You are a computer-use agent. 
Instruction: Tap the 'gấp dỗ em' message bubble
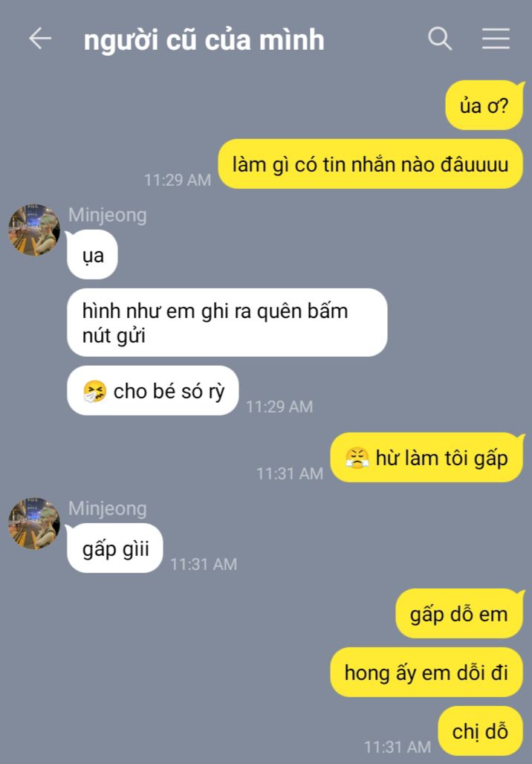(459, 614)
